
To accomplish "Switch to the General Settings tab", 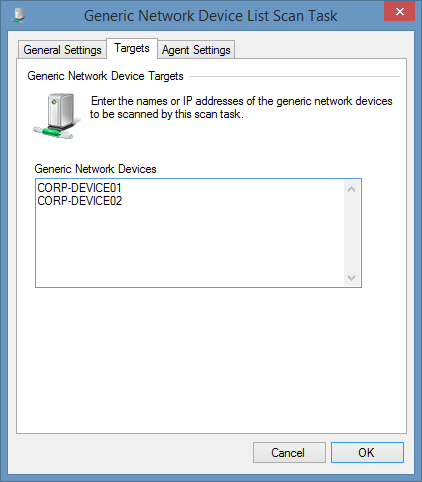I will click(x=62, y=50).
